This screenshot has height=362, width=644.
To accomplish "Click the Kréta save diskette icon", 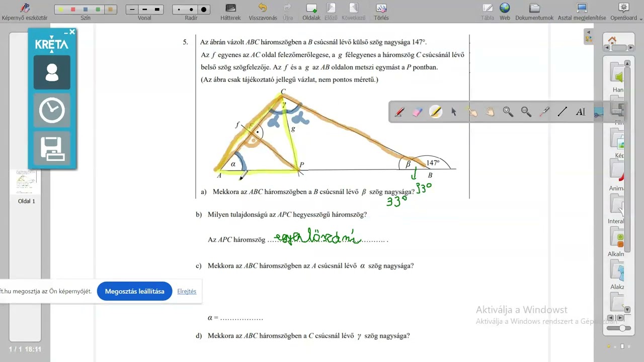I will pos(52,148).
